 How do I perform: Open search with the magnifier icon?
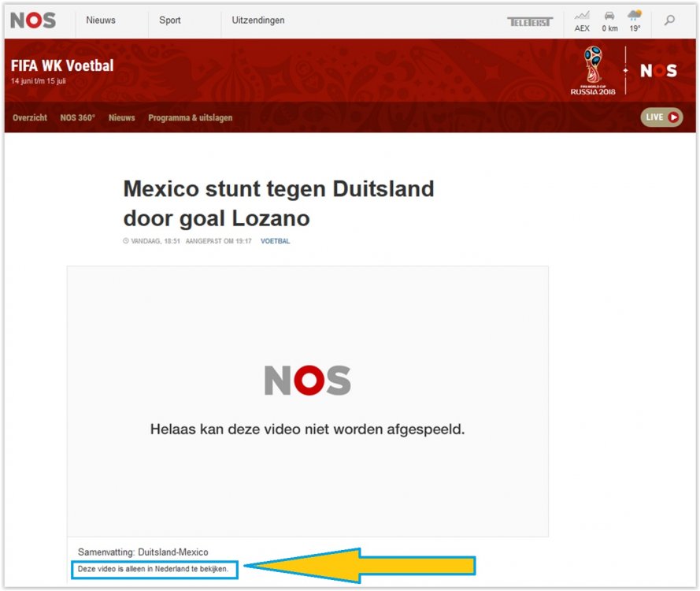point(669,20)
